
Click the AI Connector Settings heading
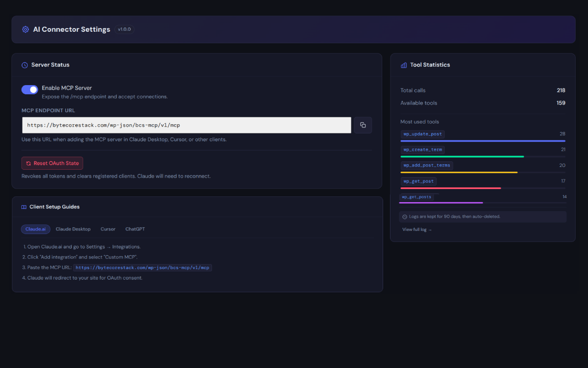tap(72, 29)
